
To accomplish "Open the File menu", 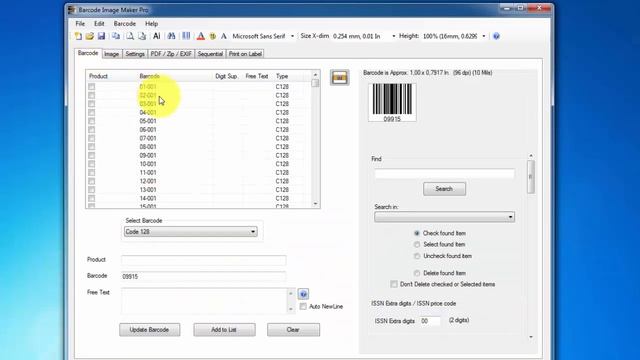I will tap(80, 24).
